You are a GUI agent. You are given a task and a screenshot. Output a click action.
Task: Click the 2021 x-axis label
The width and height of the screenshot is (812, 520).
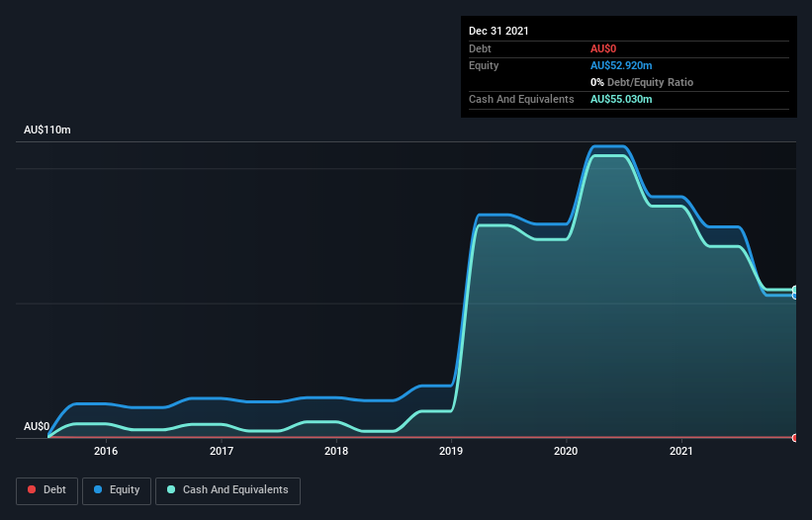tap(681, 451)
